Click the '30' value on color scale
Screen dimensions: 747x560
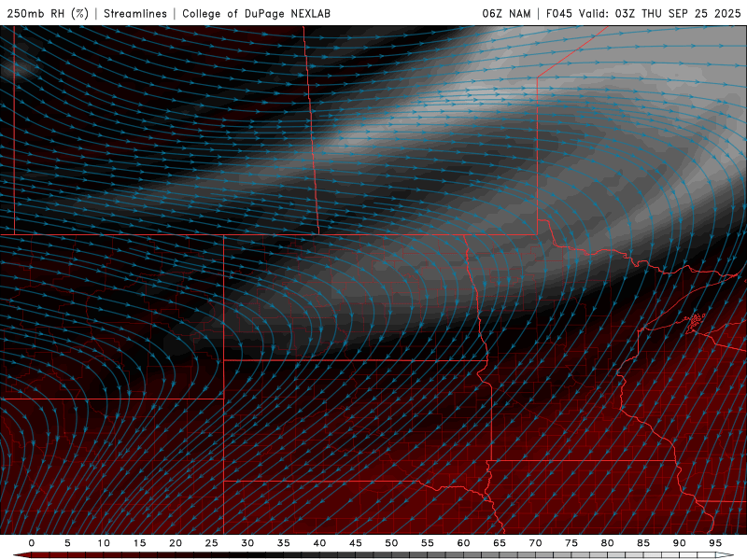tap(247, 543)
